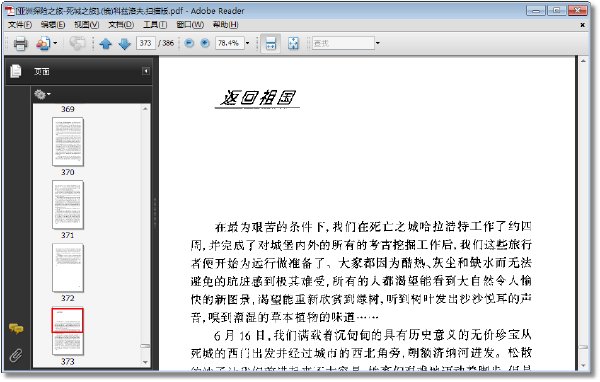Open thumbnail options gear dropdown
The height and width of the screenshot is (382, 600).
42,94
